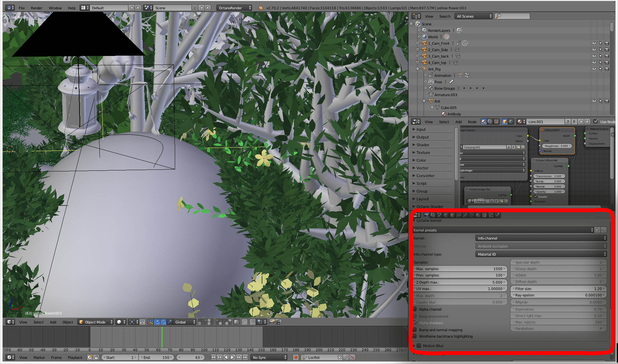Open the Object constraints chain icon tab

pos(459,215)
